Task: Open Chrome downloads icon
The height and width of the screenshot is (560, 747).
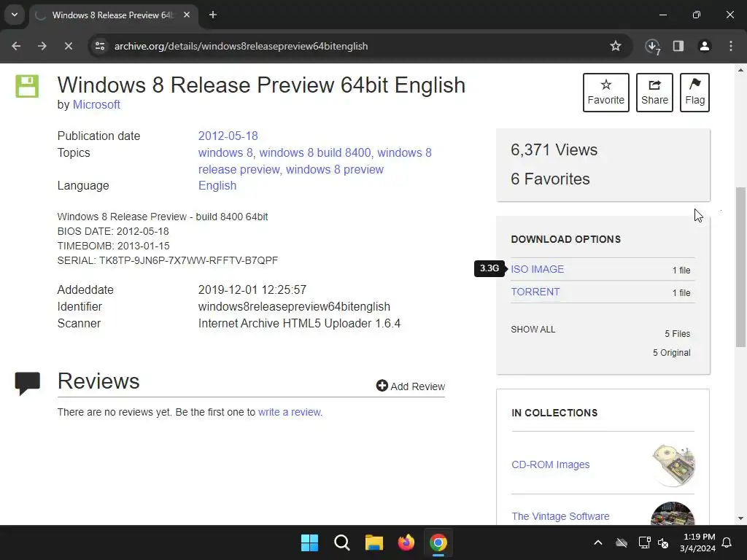Action: tap(652, 46)
